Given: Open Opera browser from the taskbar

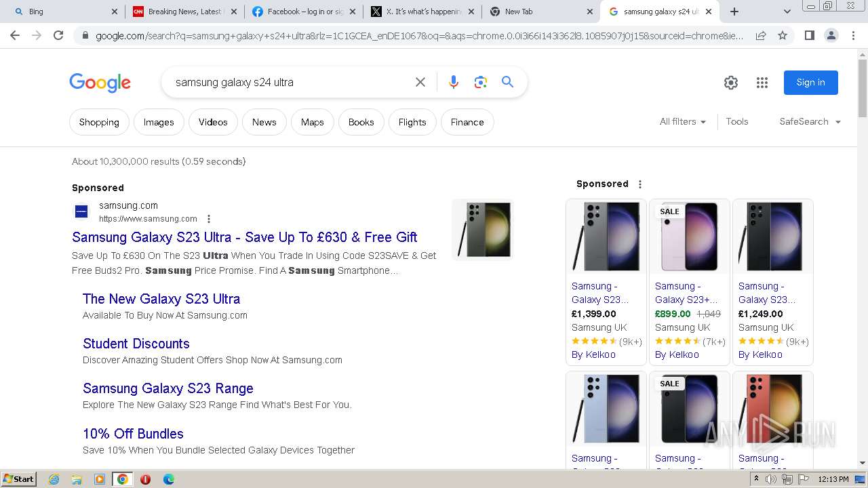Looking at the screenshot, I should [x=145, y=479].
